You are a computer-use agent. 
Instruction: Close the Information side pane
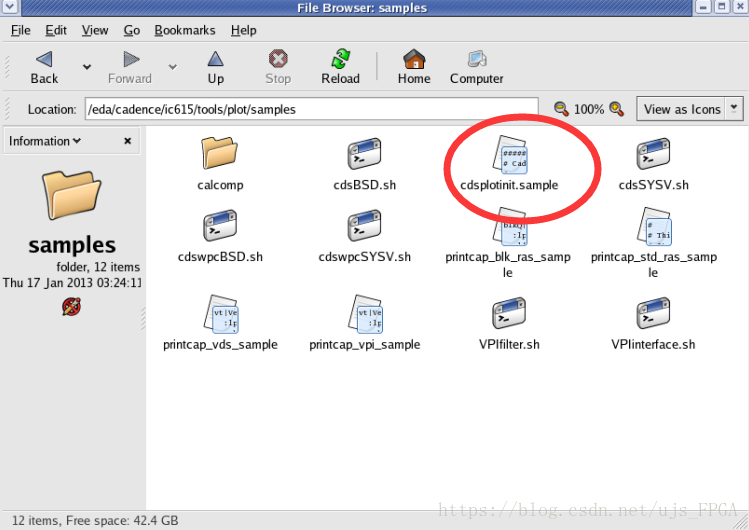click(x=127, y=142)
